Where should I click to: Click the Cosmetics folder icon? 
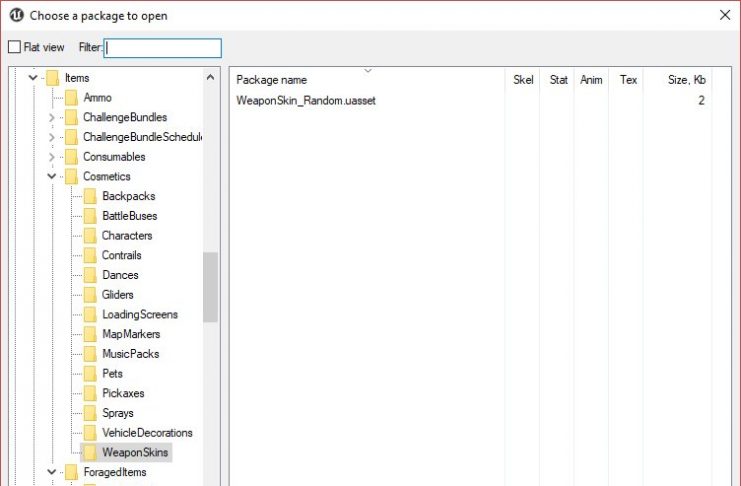71,176
